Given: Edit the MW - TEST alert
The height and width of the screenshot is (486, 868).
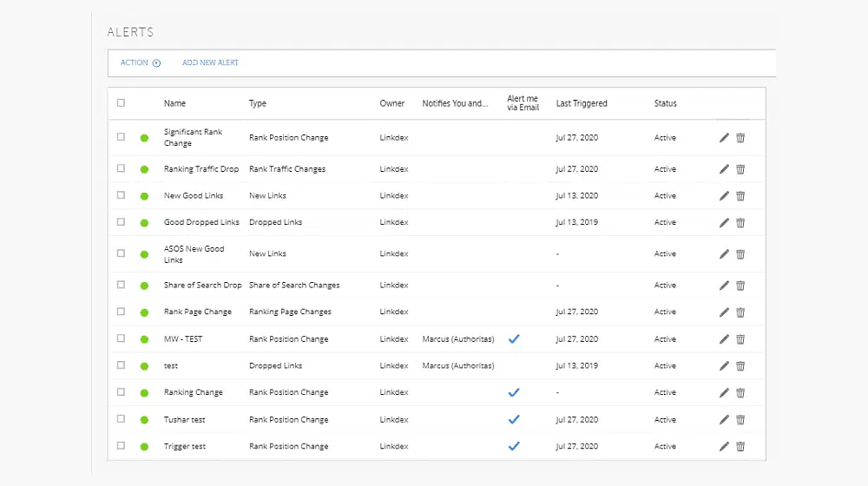Looking at the screenshot, I should pyautogui.click(x=724, y=339).
